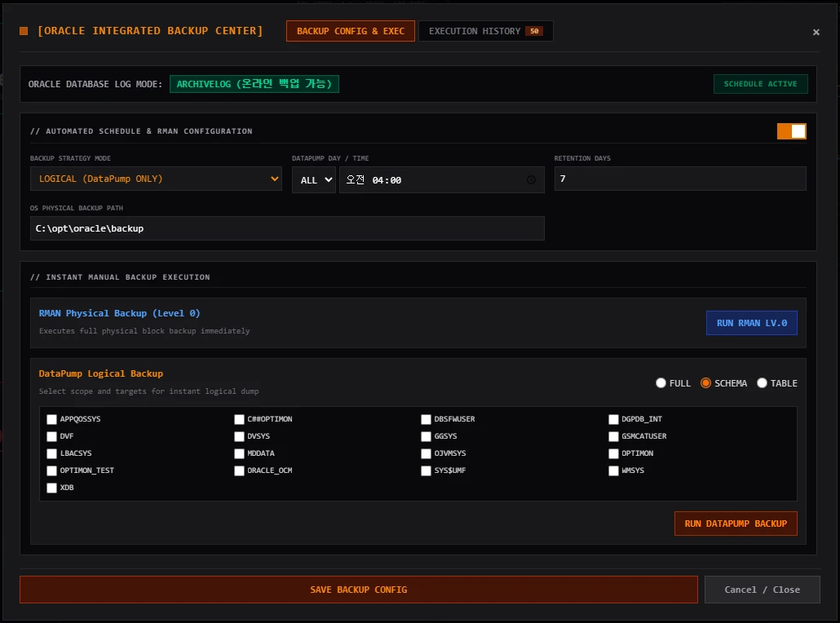Check the MDDATA schema checkbox

pos(239,453)
